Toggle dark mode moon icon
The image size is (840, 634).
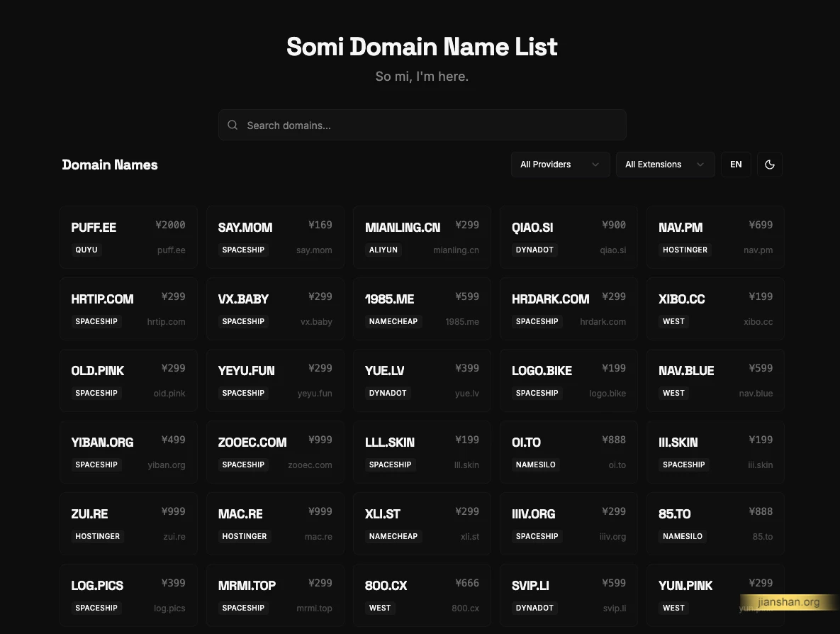(770, 165)
